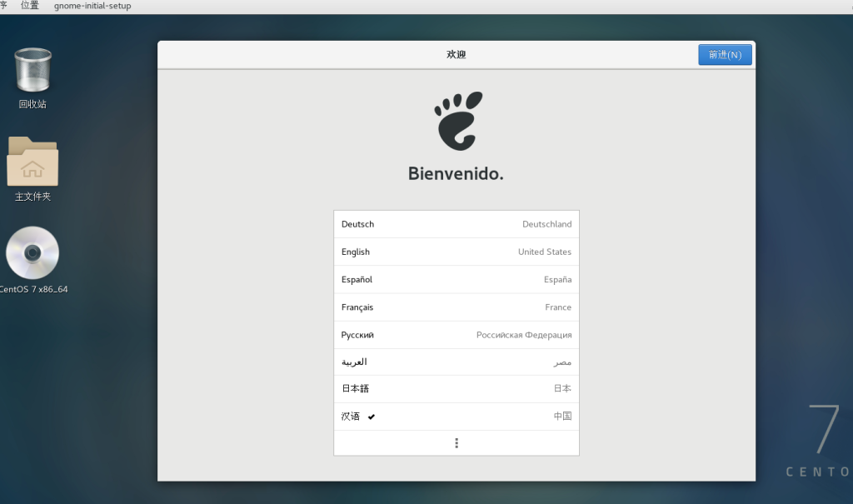This screenshot has width=853, height=504.
Task: Open the gnome-initial-setup app menu
Action: click(x=92, y=6)
